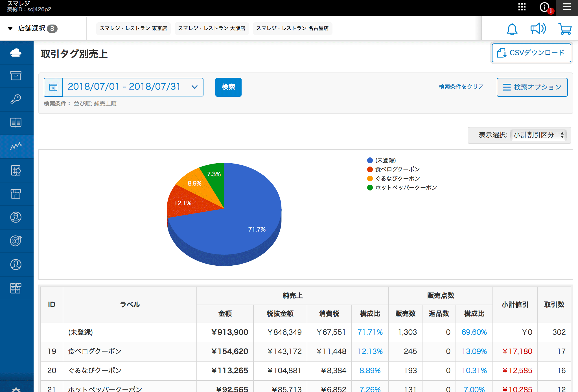Click the red 食べログクーポン legend swatch
Screen dimensions: 578x392
(x=370, y=169)
